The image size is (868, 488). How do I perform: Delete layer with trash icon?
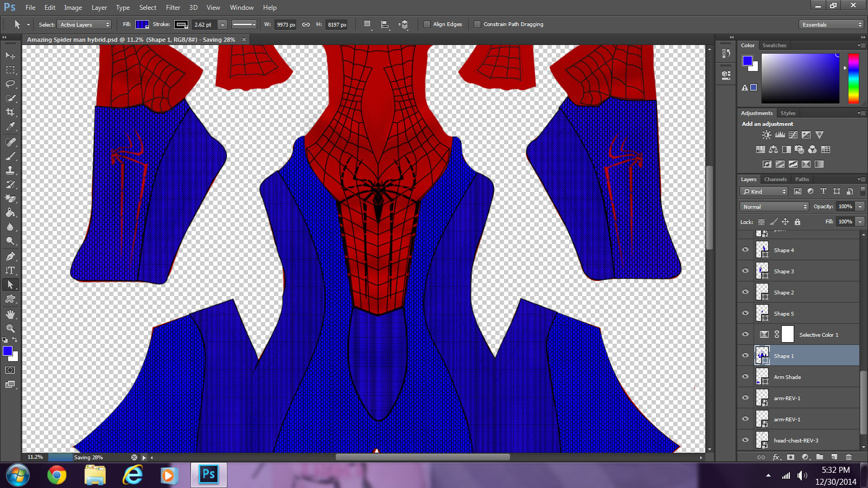(848, 457)
